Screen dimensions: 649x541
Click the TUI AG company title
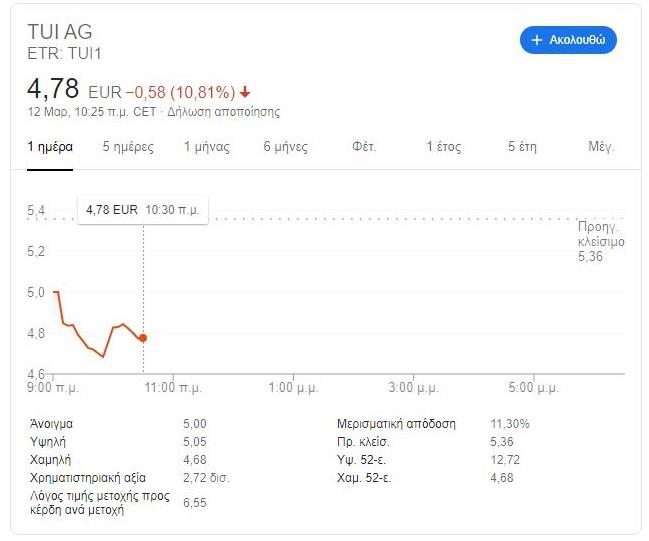pyautogui.click(x=60, y=32)
